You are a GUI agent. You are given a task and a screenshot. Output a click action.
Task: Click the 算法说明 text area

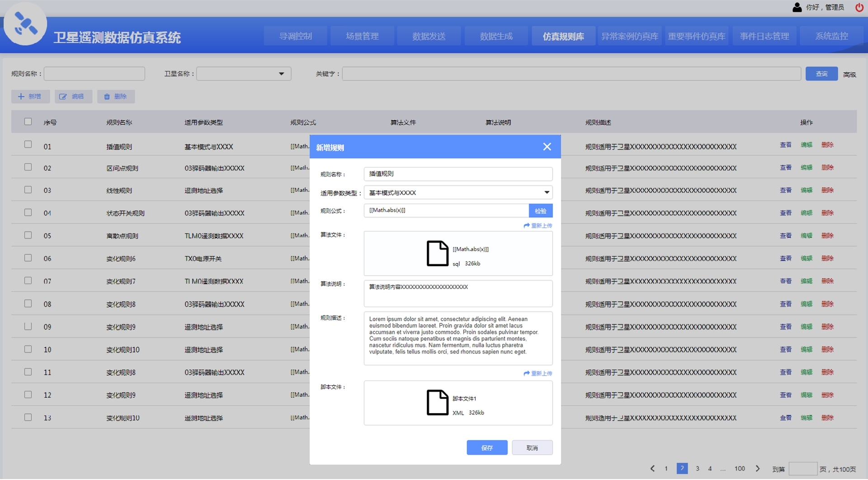458,294
